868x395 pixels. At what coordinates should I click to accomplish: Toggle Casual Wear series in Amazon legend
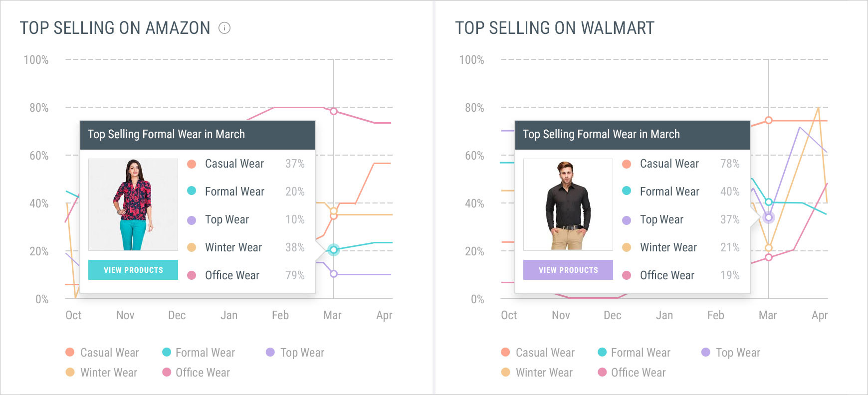[x=102, y=353]
